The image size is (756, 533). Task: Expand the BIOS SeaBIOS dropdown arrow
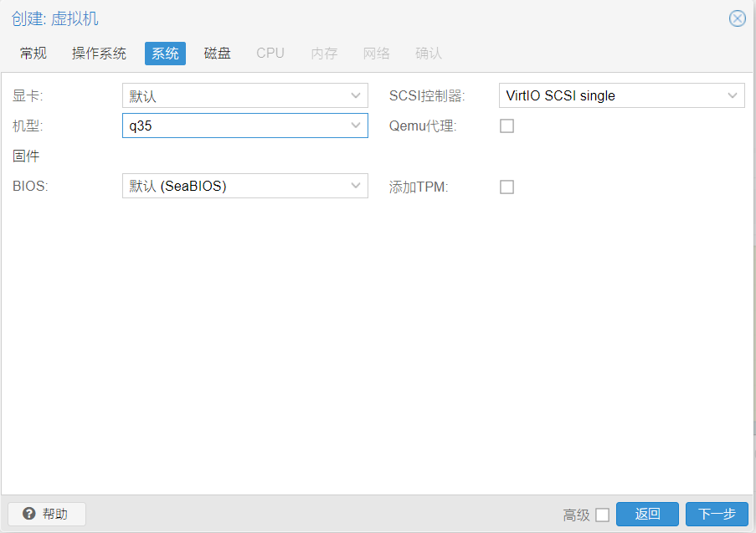(356, 186)
